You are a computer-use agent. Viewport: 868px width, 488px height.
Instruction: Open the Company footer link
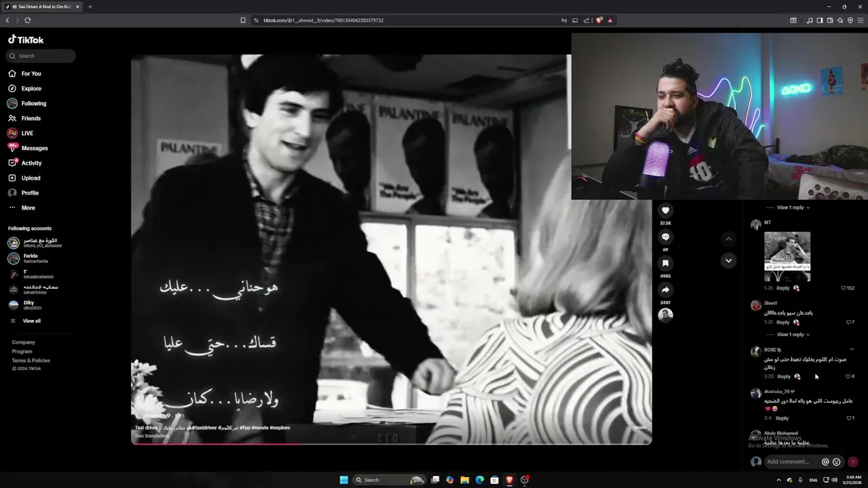23,342
